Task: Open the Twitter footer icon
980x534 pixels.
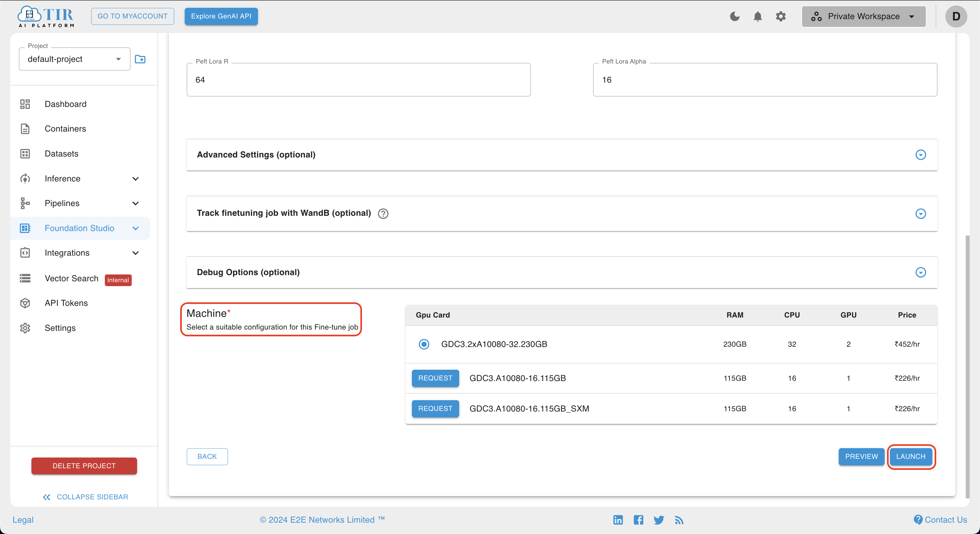Action: (x=659, y=520)
